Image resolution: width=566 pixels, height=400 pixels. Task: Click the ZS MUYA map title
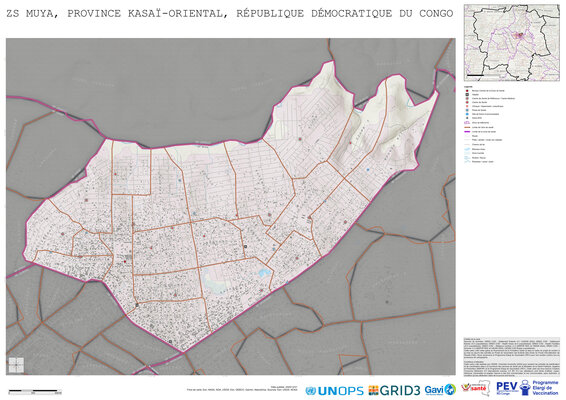coord(230,13)
